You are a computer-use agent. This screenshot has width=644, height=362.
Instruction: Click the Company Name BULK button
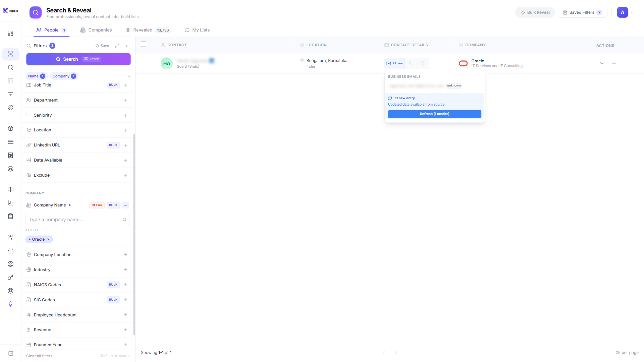point(113,205)
